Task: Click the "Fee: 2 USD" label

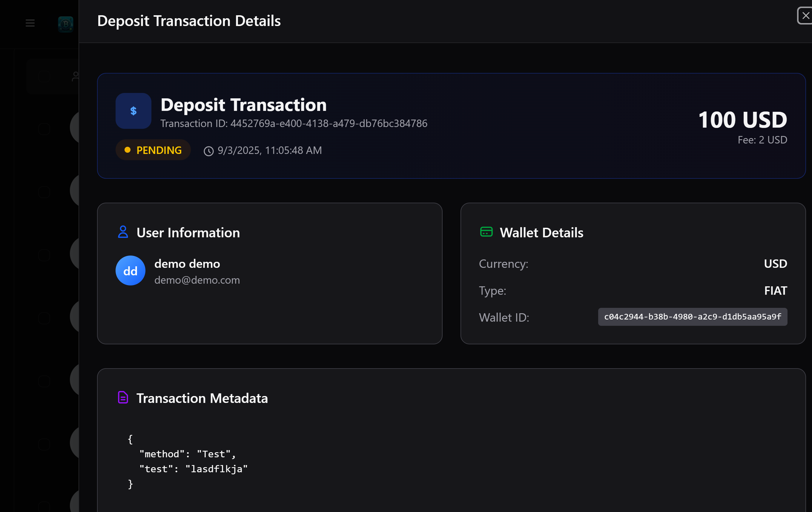Action: [x=762, y=140]
